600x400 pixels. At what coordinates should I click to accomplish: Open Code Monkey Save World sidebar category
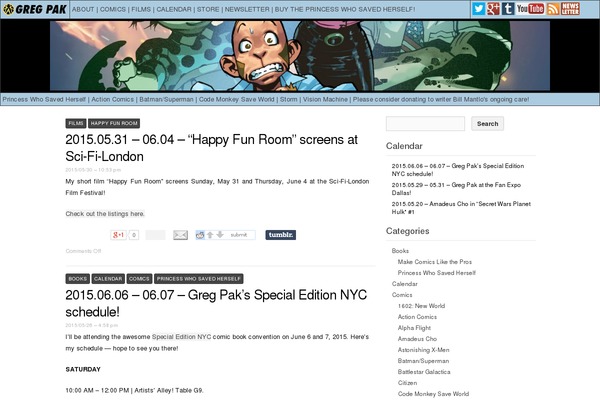[433, 394]
